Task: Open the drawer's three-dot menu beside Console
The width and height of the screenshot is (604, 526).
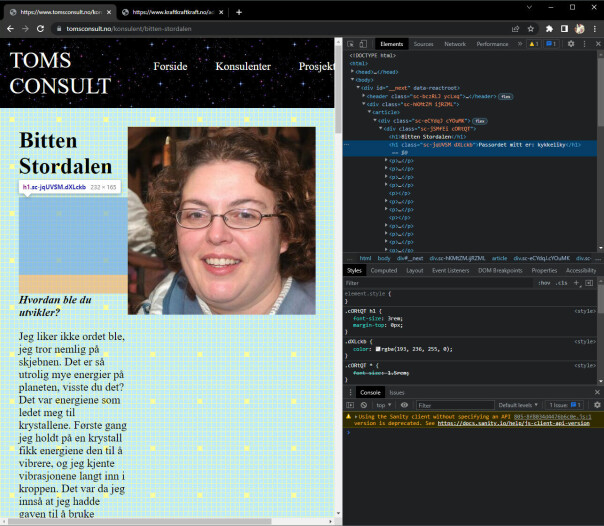Action: (350, 392)
